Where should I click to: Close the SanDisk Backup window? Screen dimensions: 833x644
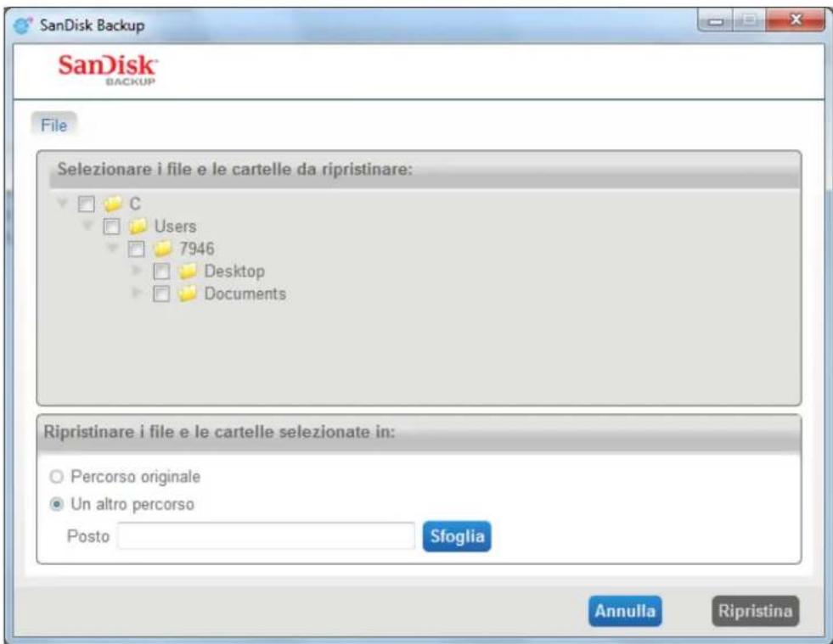796,20
